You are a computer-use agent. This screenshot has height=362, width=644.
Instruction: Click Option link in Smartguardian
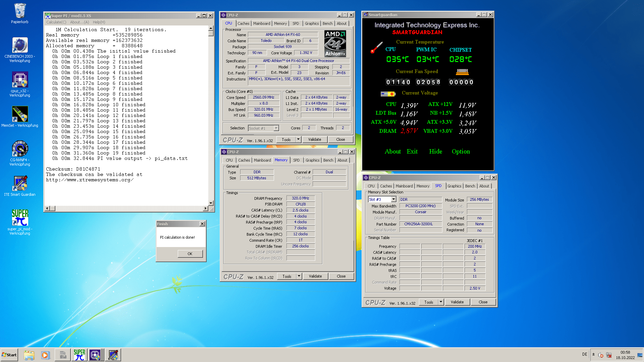(461, 152)
